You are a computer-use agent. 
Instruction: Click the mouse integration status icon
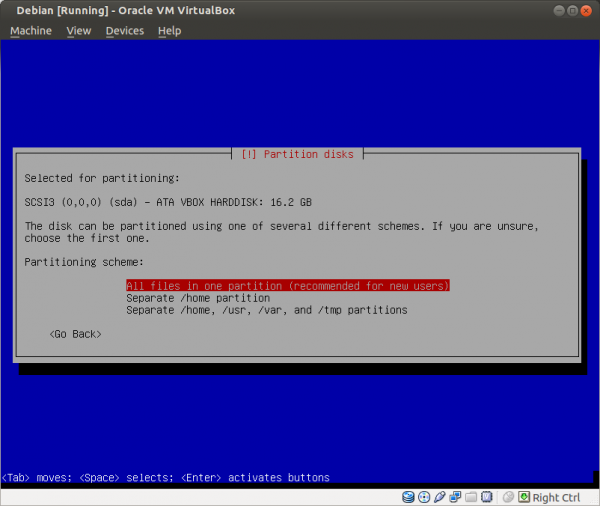pos(508,497)
